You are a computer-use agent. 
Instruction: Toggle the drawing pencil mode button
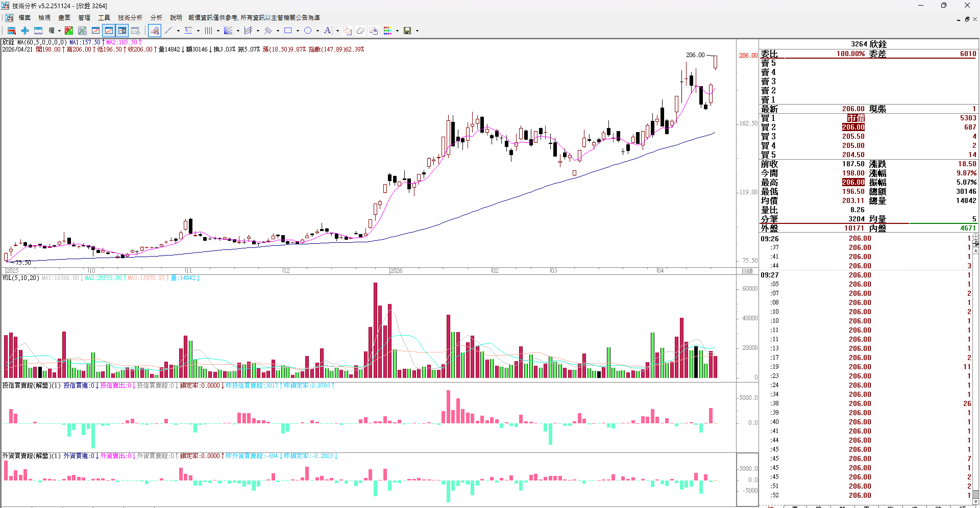(155, 31)
